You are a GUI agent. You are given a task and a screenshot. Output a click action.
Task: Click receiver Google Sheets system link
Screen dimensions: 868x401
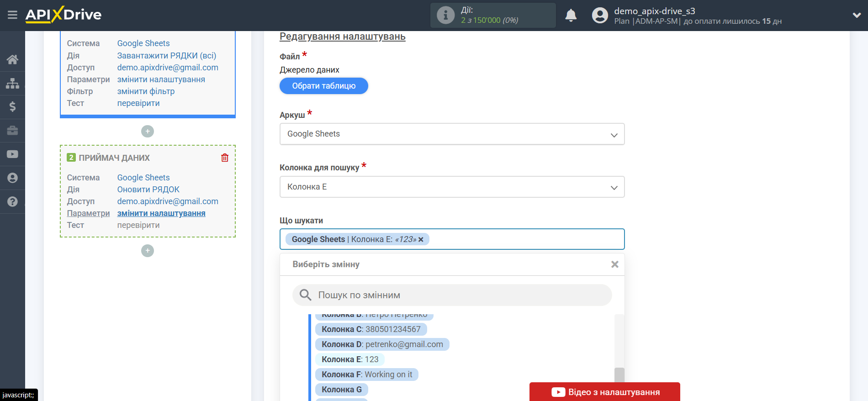coord(143,178)
